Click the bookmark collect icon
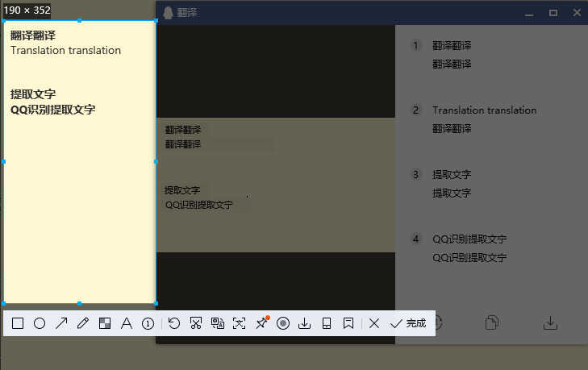The height and width of the screenshot is (370, 588). point(348,323)
